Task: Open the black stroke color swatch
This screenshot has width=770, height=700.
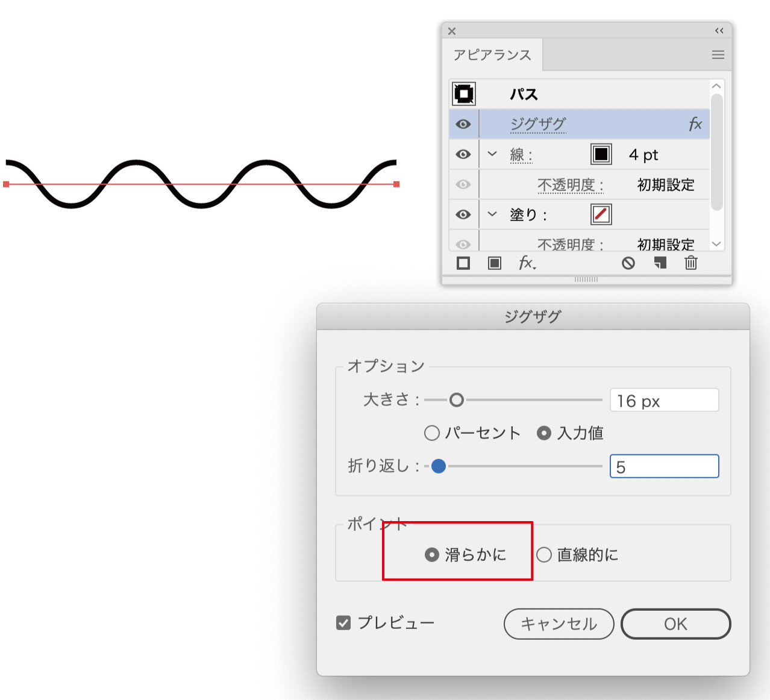Action: pyautogui.click(x=601, y=154)
